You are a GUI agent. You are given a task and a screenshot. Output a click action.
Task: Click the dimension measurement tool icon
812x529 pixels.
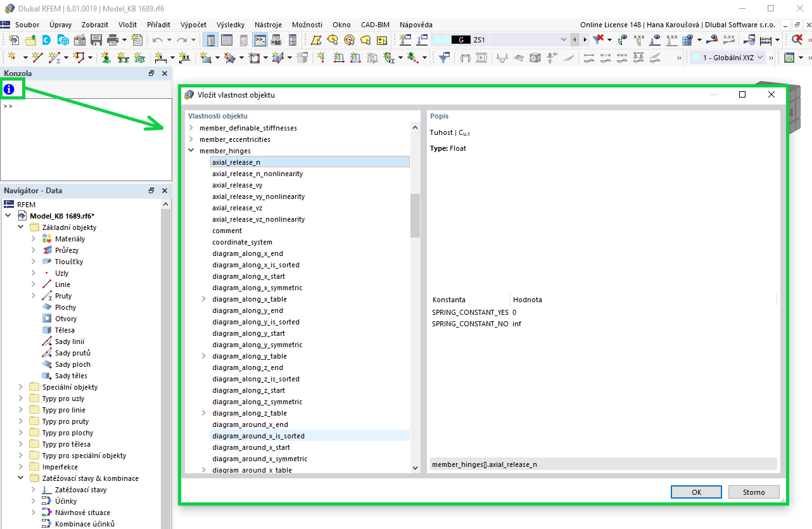click(x=161, y=58)
